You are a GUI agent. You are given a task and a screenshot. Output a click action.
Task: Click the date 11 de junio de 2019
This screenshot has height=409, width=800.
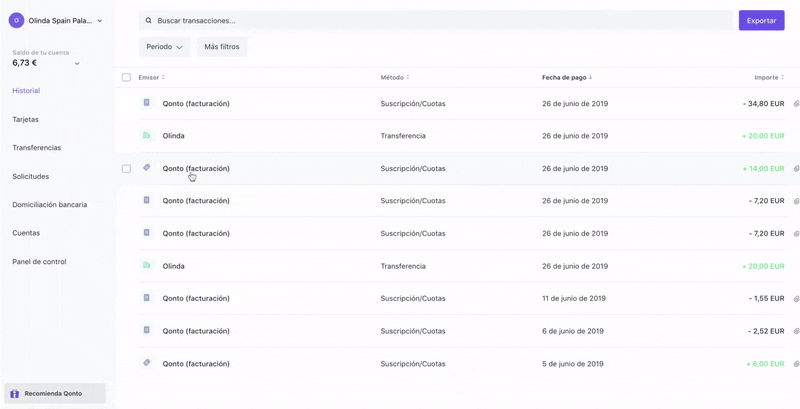[574, 298]
